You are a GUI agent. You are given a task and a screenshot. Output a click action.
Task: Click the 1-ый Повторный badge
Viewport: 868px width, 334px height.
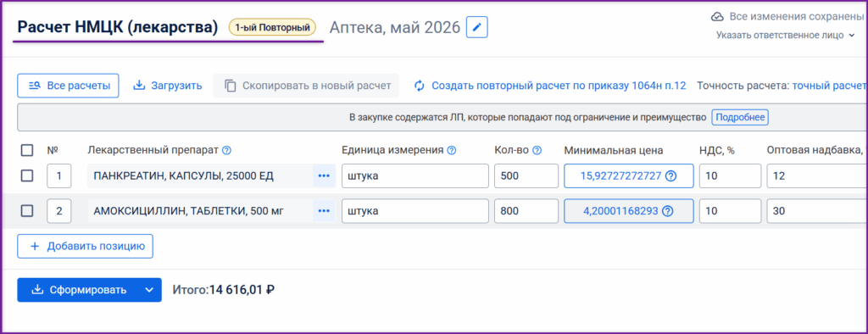click(x=272, y=27)
